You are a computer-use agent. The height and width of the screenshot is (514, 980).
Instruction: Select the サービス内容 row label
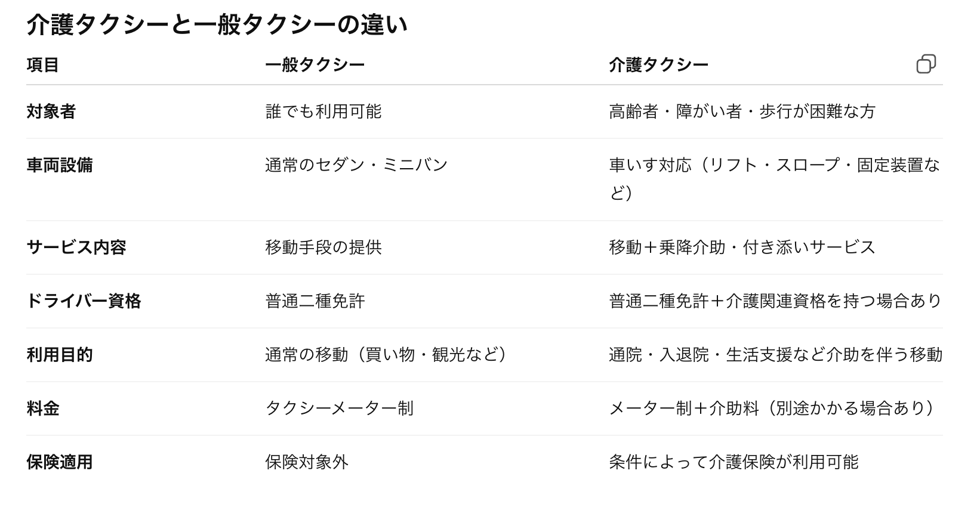[x=76, y=247]
